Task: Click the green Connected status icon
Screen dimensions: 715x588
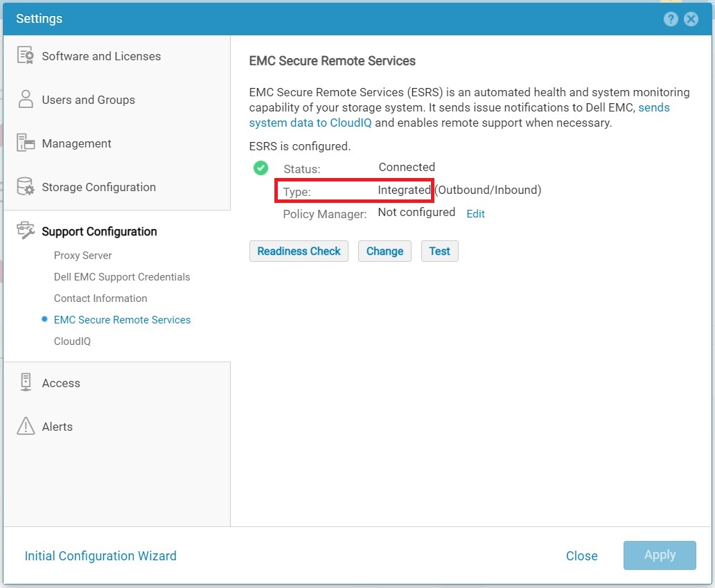Action: [x=261, y=168]
